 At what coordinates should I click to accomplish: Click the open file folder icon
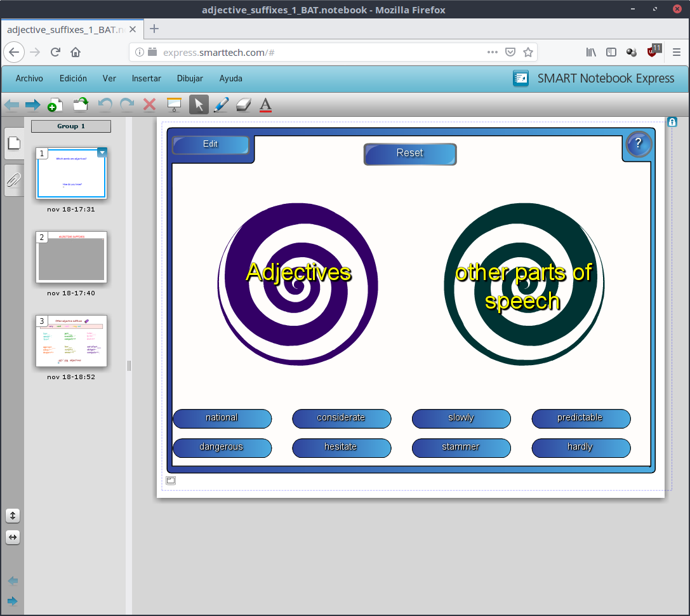coord(81,105)
